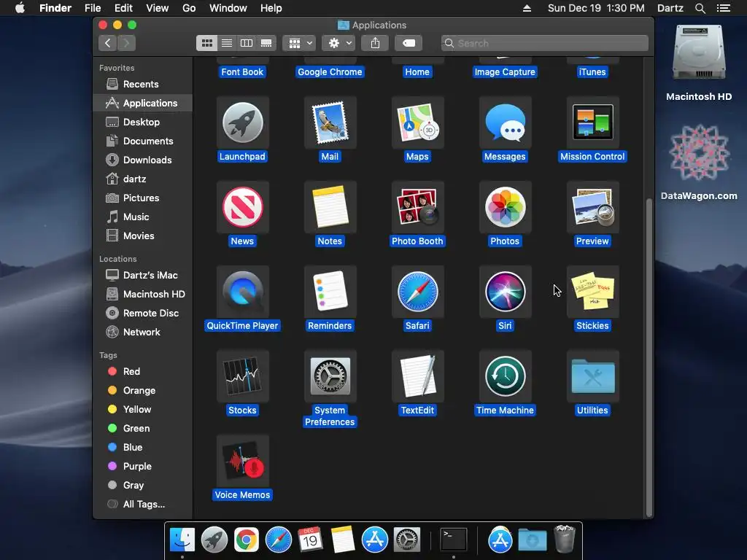Select the Mission Control app icon
This screenshot has width=747, height=560.
(592, 122)
